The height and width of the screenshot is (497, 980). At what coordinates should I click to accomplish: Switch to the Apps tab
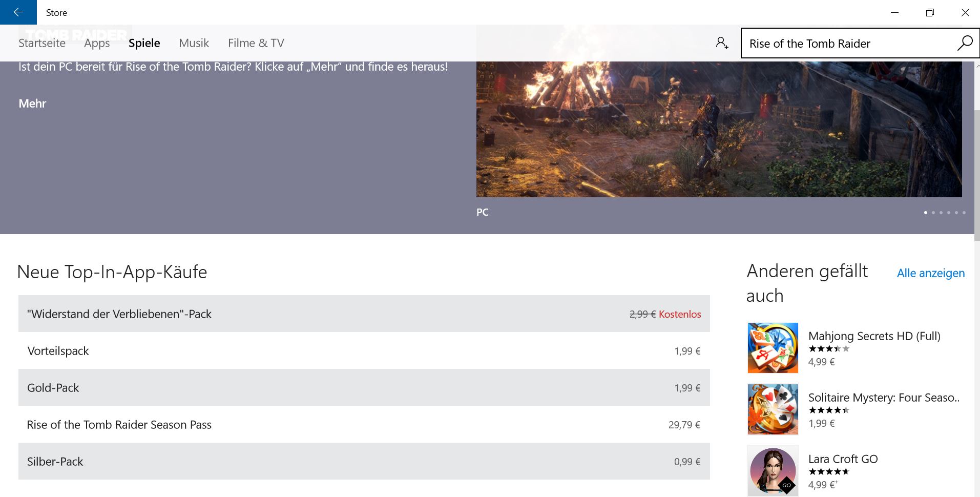click(x=97, y=43)
